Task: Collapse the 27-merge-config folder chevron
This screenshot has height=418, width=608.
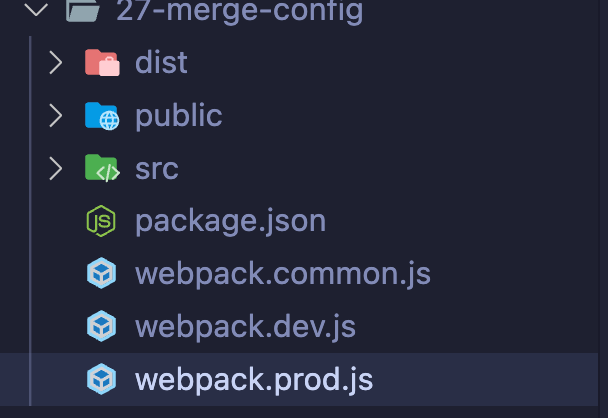Action: (36, 9)
